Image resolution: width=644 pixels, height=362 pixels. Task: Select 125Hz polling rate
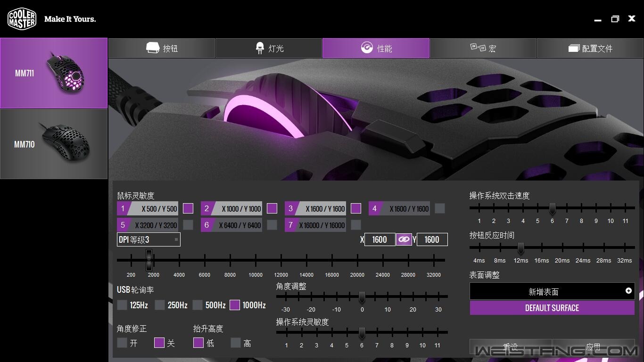(122, 305)
